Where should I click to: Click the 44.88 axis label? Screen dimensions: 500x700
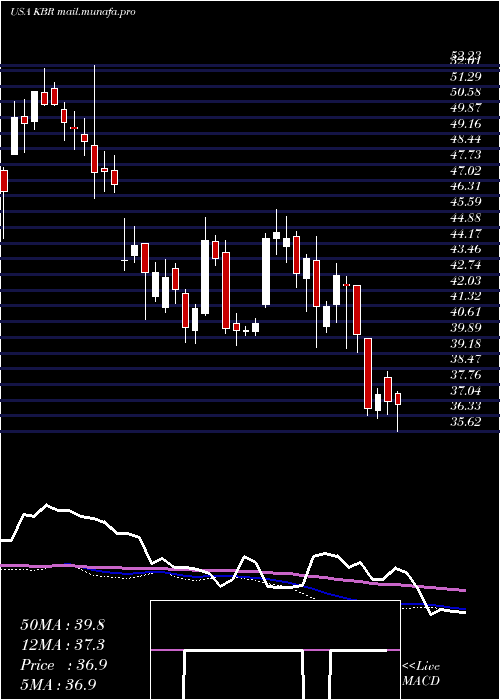click(466, 217)
